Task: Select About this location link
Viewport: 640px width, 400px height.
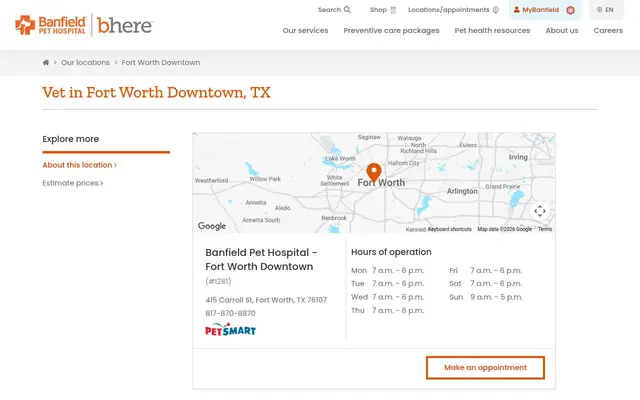Action: 80,165
